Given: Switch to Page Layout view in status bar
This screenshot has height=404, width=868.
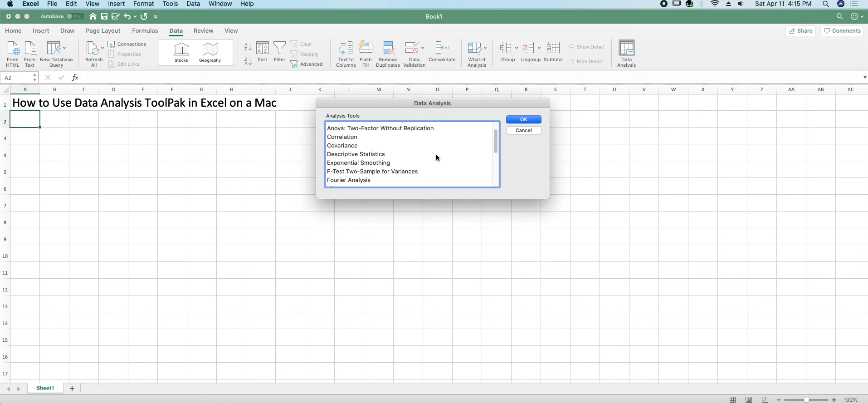Looking at the screenshot, I should [749, 400].
